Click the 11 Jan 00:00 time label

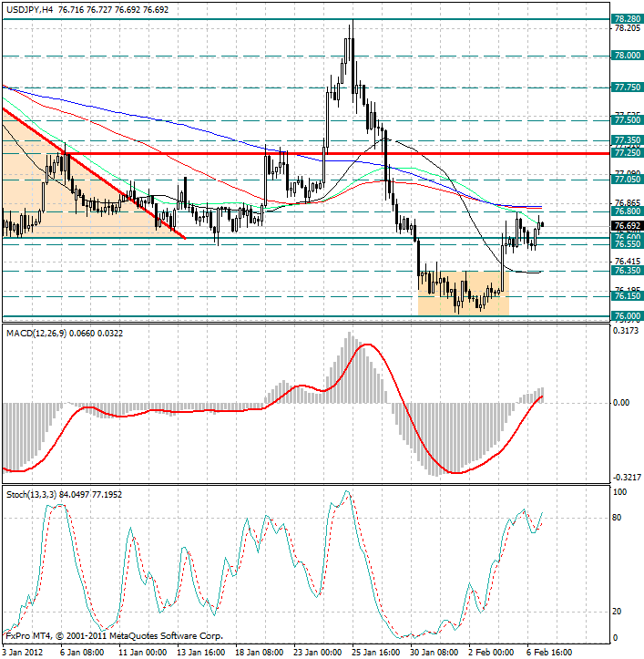point(143,653)
